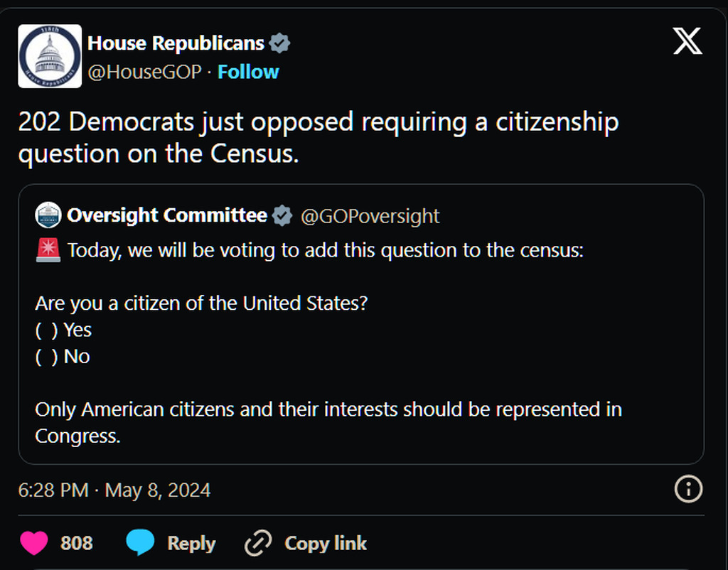Click the House Republicans verified badge

tap(279, 43)
